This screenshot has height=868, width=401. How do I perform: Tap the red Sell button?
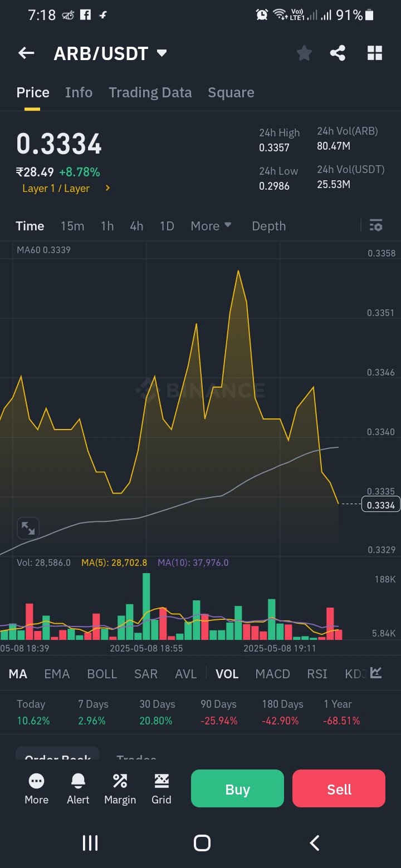tap(339, 788)
